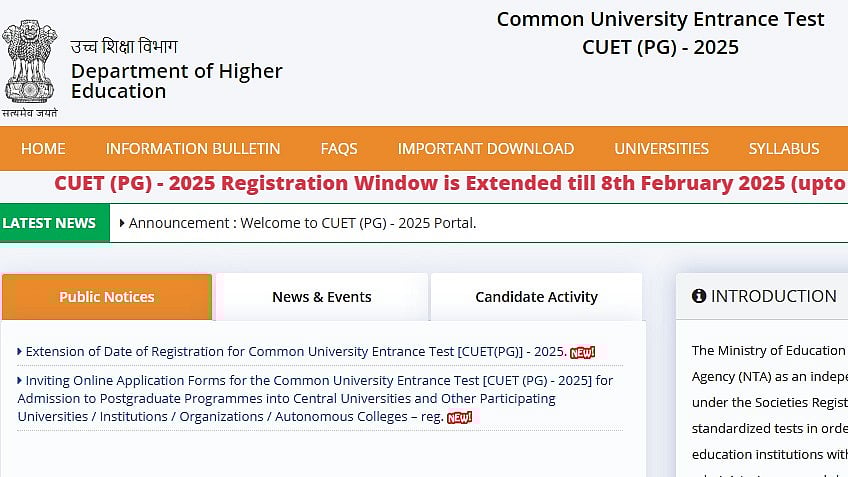The height and width of the screenshot is (477, 848).
Task: Click the Department of Higher Education heading
Action: [x=176, y=81]
